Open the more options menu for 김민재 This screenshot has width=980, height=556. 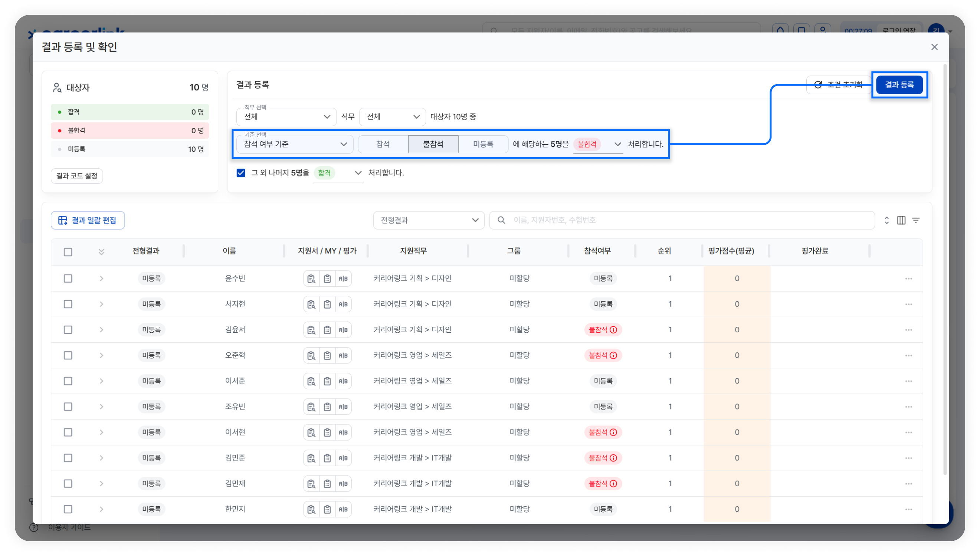coord(909,483)
